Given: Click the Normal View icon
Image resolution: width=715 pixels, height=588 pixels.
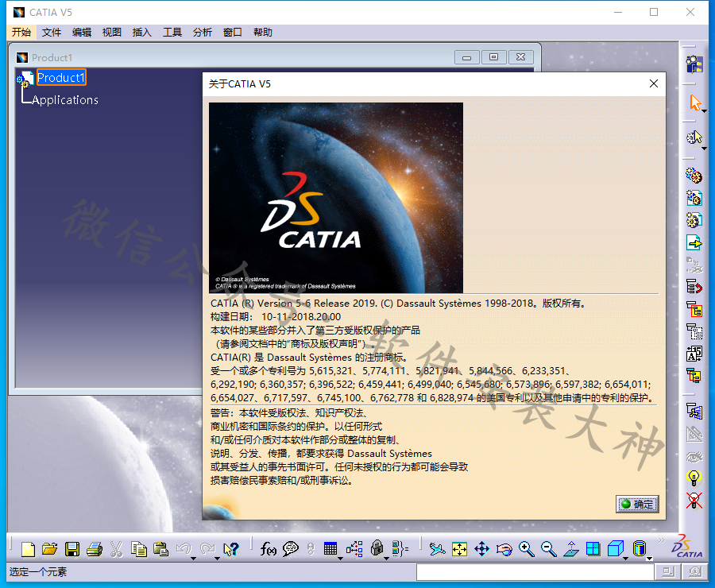Looking at the screenshot, I should tap(570, 549).
